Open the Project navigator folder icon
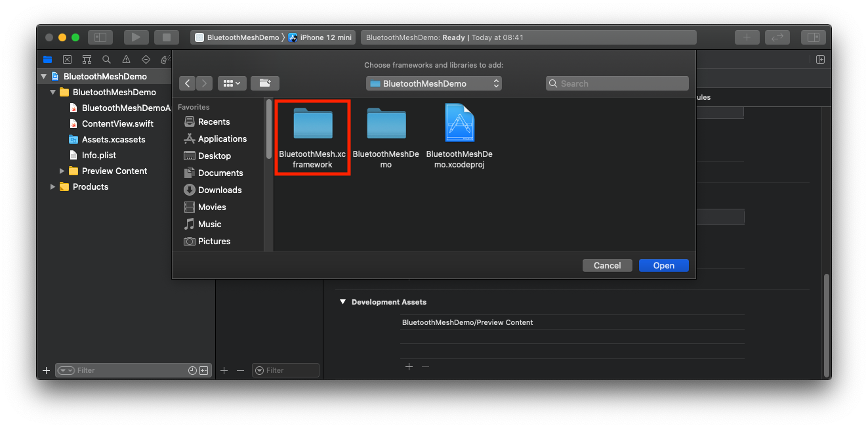The image size is (868, 428). coord(47,59)
